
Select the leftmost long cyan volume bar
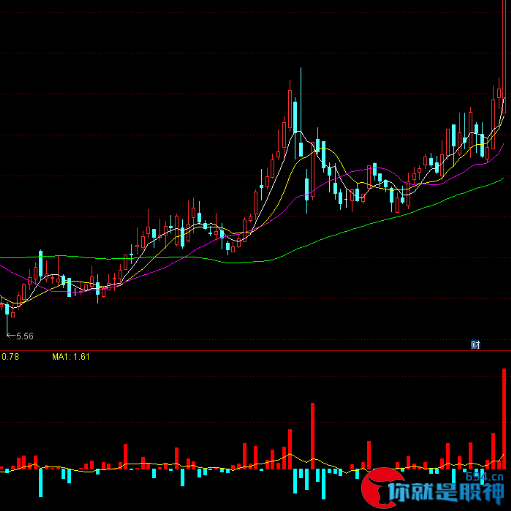[41, 483]
